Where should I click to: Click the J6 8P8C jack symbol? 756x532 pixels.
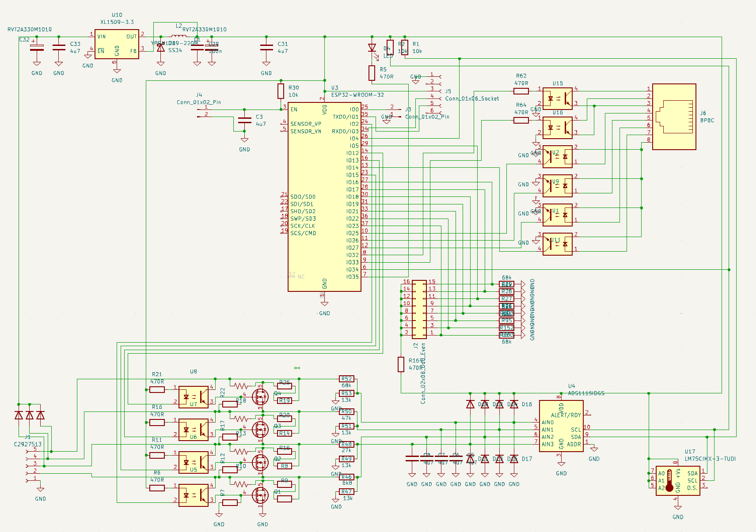tap(674, 117)
